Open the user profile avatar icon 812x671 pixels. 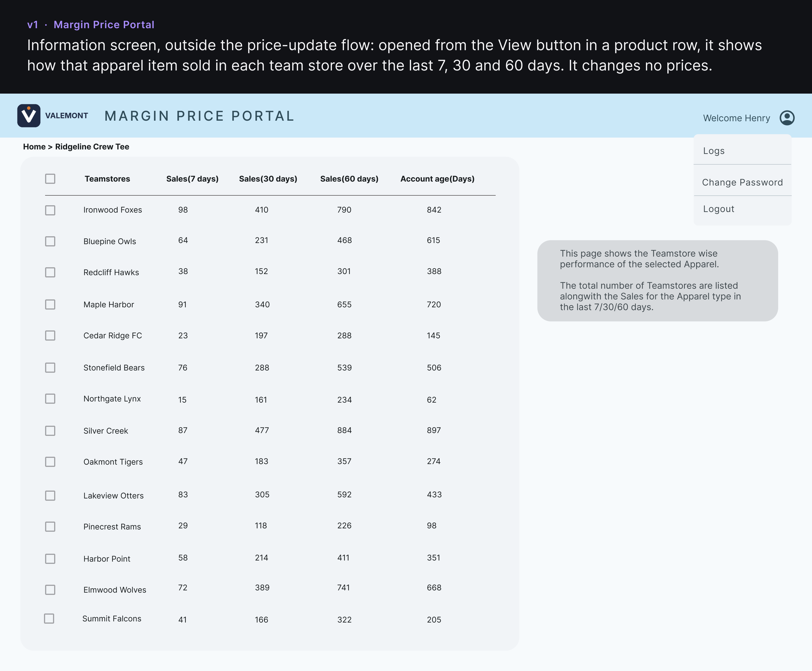point(787,118)
